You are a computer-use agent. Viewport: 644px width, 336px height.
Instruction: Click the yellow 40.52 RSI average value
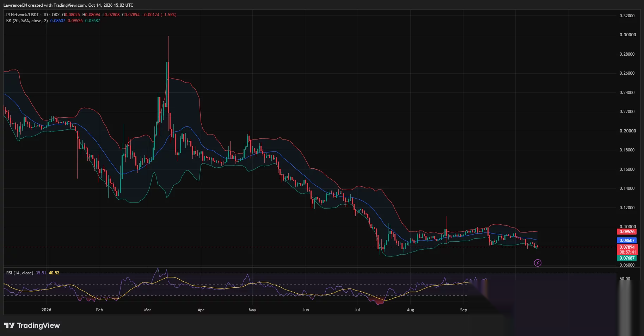pos(54,273)
